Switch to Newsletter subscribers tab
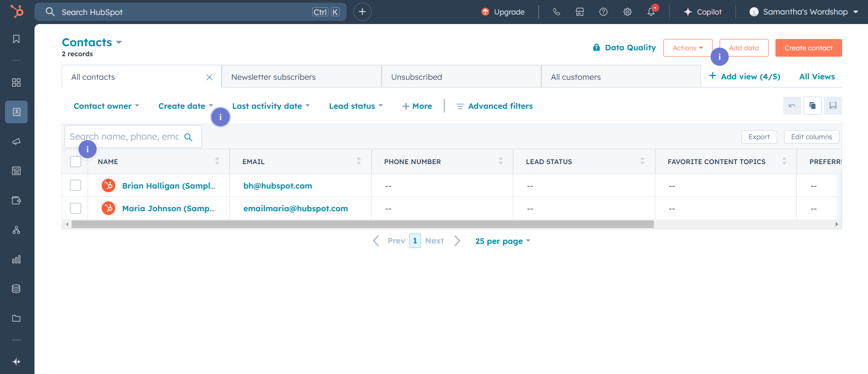The image size is (868, 374). 301,77
